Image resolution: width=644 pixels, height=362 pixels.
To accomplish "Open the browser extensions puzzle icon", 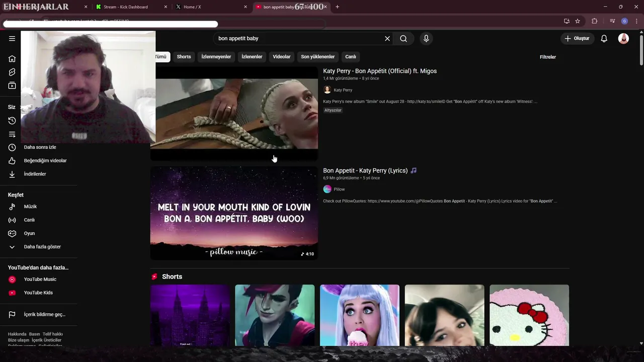I will [x=595, y=21].
